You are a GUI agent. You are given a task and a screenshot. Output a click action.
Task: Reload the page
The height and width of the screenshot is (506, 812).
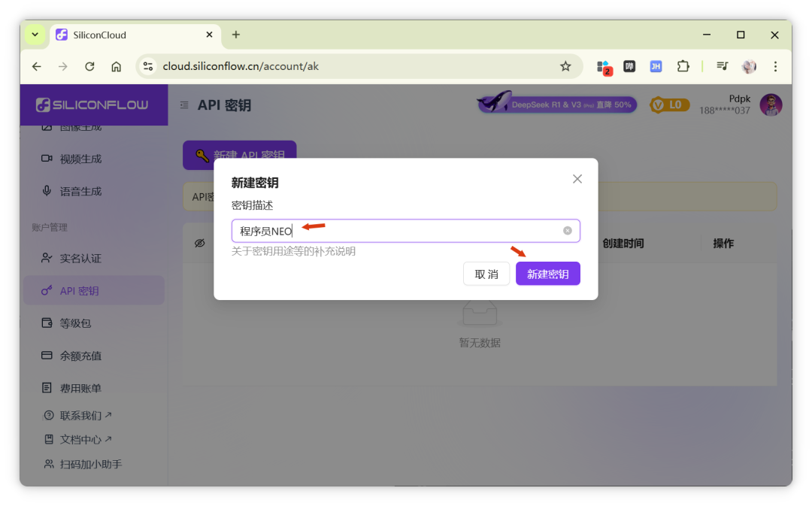click(x=89, y=66)
